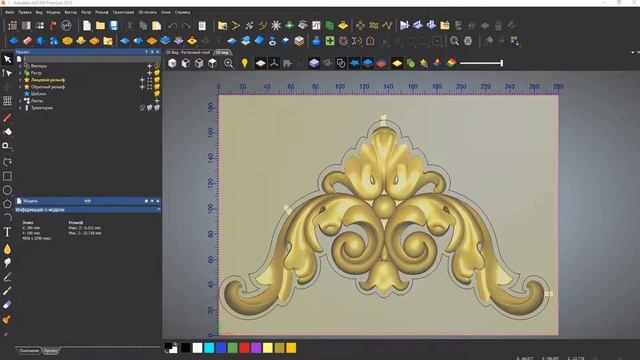Open the Model panel dropdown arrow
Screen dimensions: 640x360
coord(152,201)
